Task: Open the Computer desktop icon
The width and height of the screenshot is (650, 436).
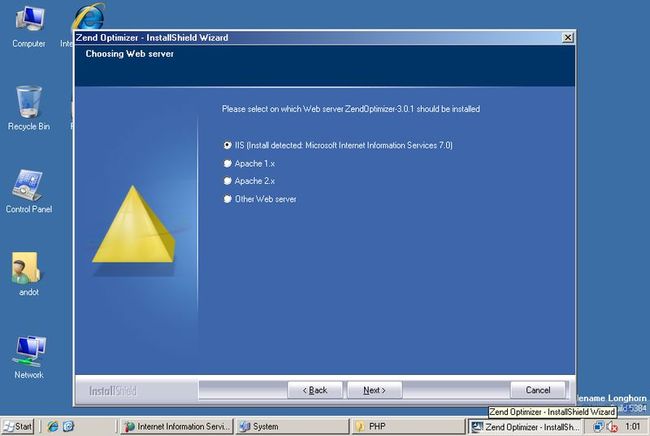Action: (x=29, y=27)
